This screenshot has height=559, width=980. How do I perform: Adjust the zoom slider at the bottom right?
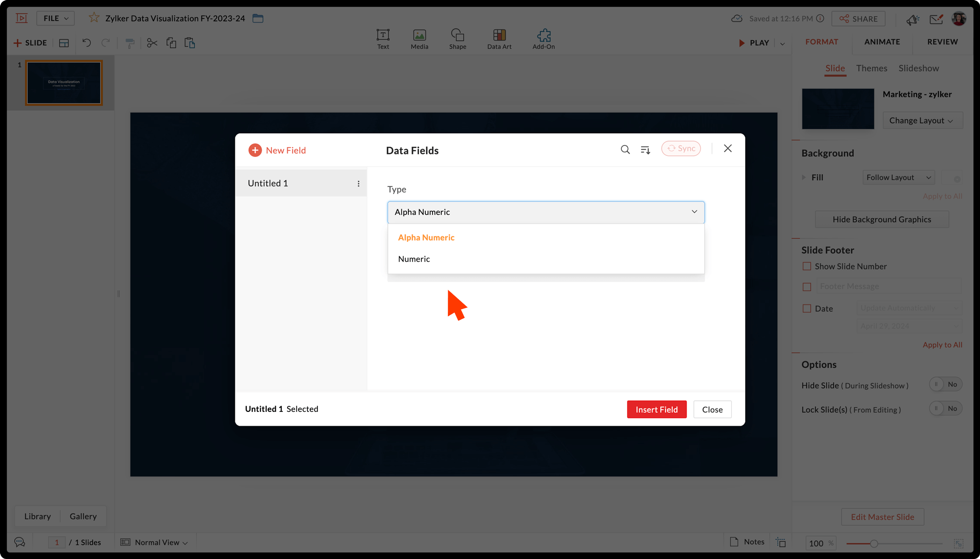pyautogui.click(x=874, y=544)
